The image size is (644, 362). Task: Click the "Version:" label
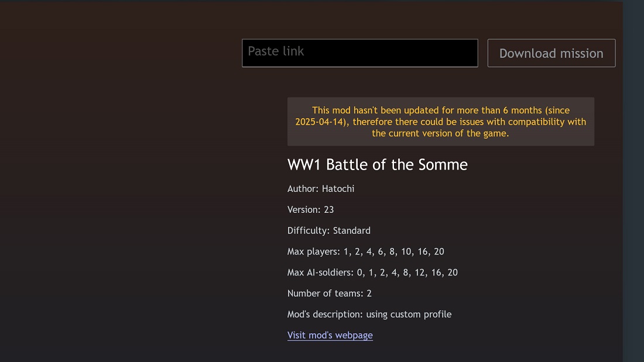click(304, 209)
